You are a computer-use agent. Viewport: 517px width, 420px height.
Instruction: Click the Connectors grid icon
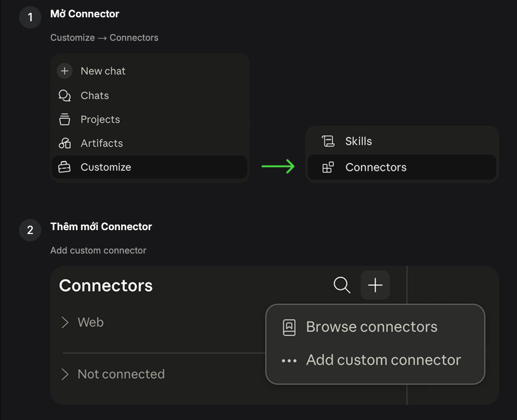tap(328, 168)
